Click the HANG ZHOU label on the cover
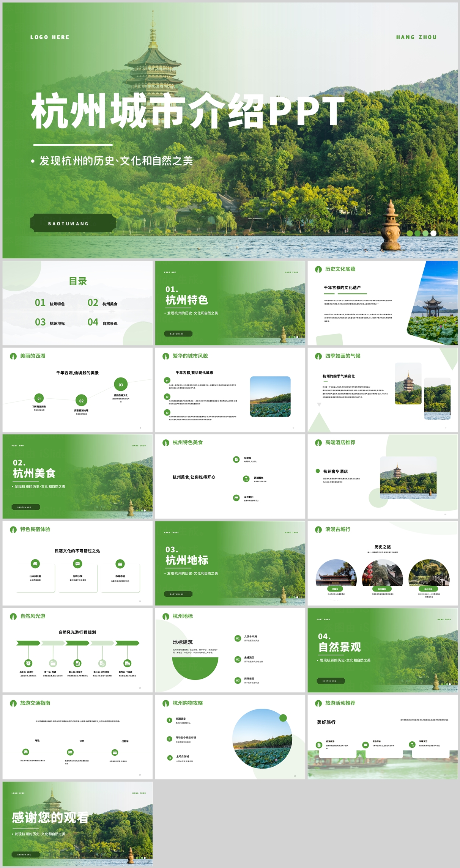Viewport: 460px width, 868px height. click(x=416, y=37)
